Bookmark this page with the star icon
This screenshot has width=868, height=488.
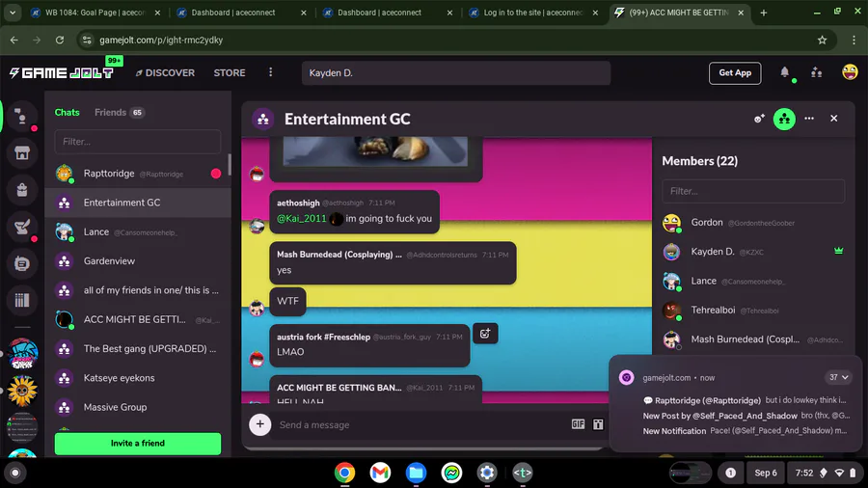point(822,40)
